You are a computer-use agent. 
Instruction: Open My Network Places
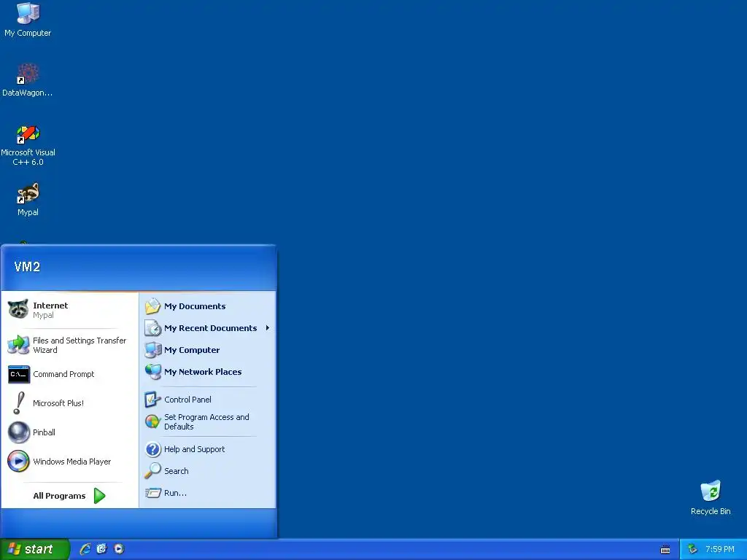tap(208, 372)
